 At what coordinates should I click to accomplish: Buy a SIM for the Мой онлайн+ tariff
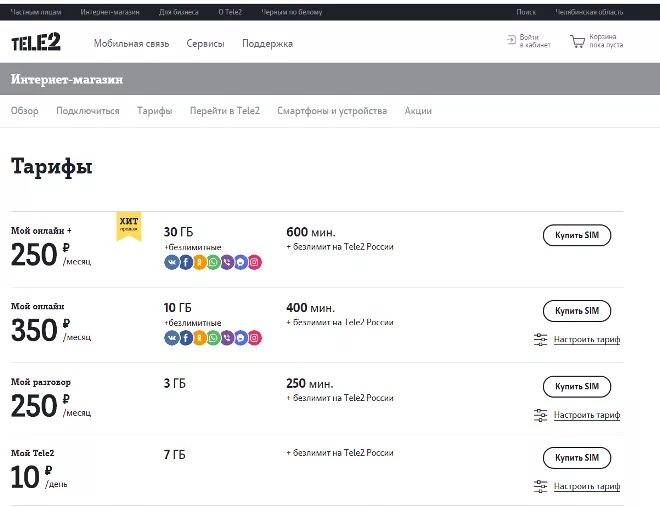(577, 235)
